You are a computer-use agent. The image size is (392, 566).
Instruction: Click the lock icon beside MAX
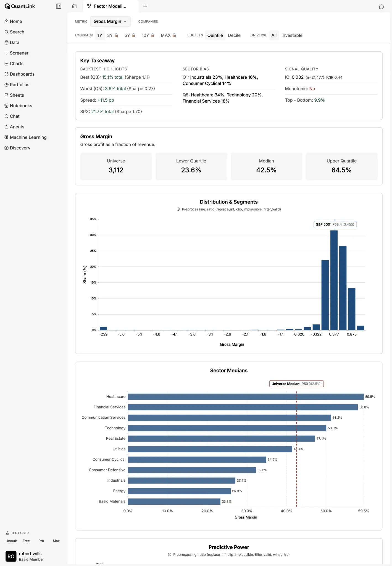pos(174,35)
